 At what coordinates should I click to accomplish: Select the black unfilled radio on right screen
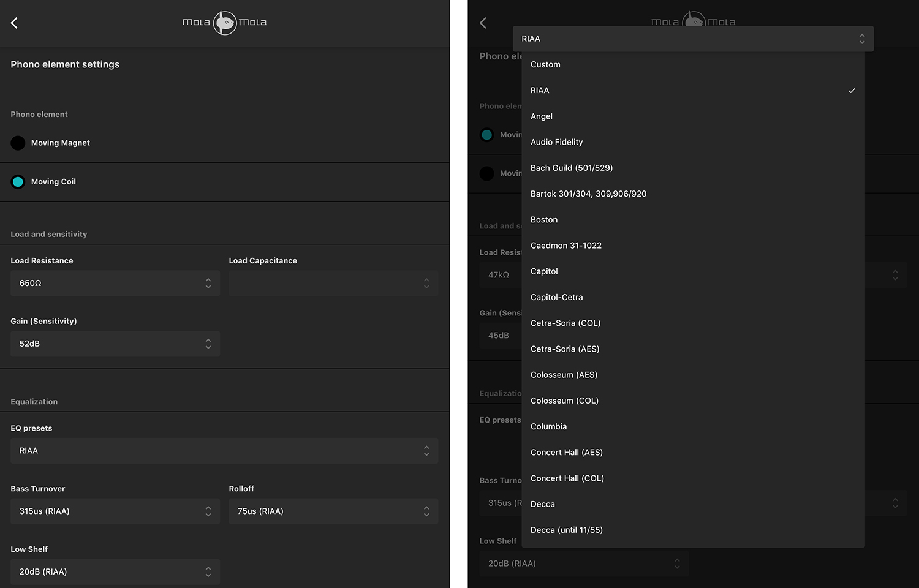(486, 173)
